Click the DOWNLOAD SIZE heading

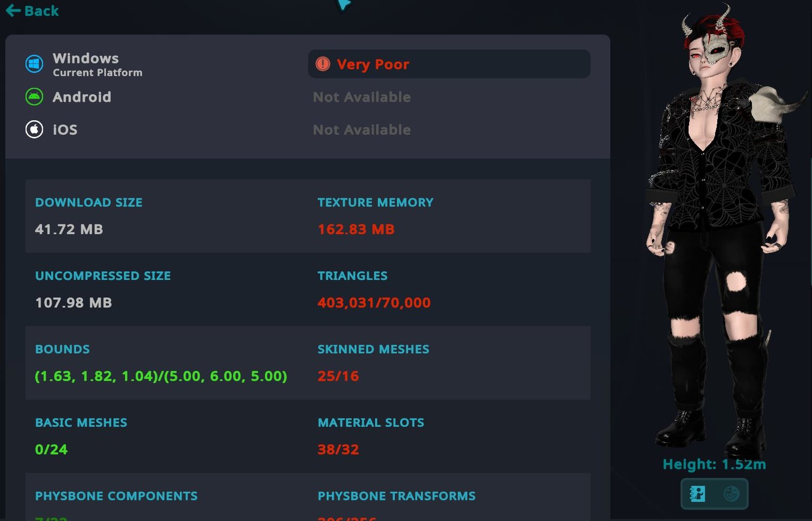[89, 203]
